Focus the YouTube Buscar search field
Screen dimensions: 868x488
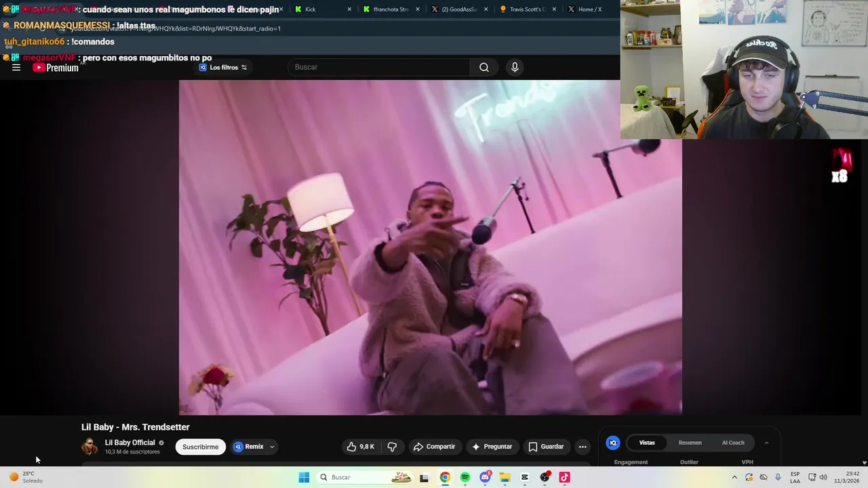coord(380,67)
